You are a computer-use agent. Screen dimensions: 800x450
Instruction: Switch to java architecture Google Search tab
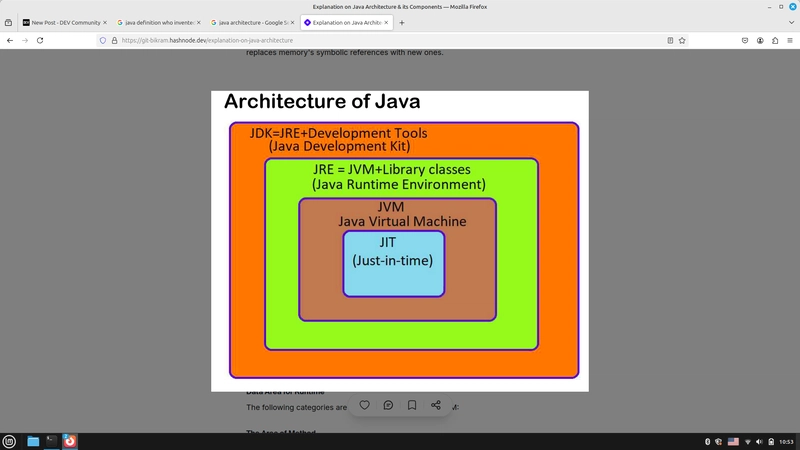coord(252,22)
